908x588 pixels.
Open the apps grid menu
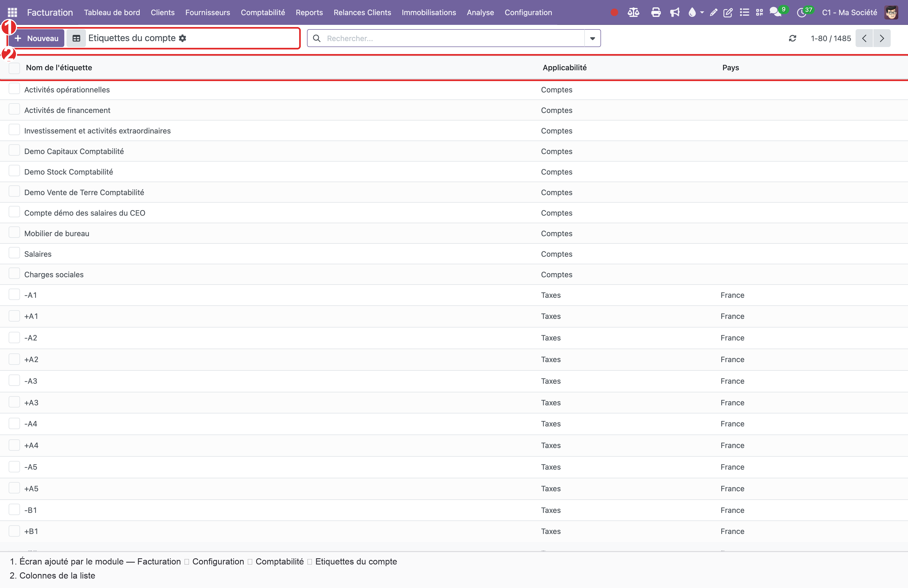click(13, 12)
